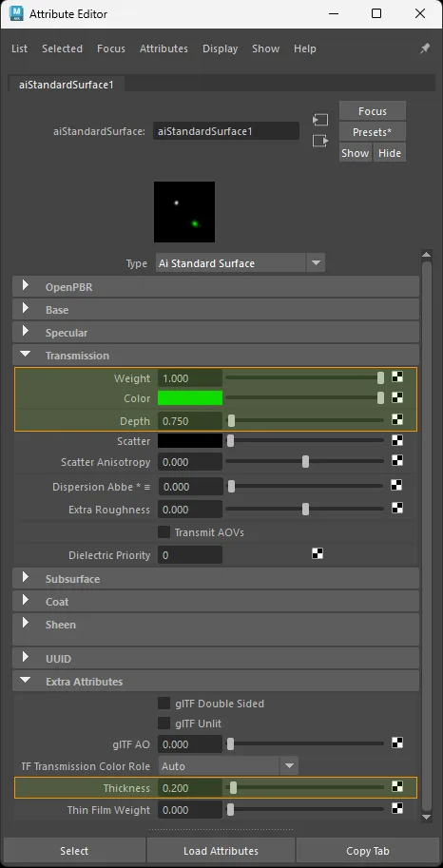
Task: Open the Help menu
Action: point(304,48)
